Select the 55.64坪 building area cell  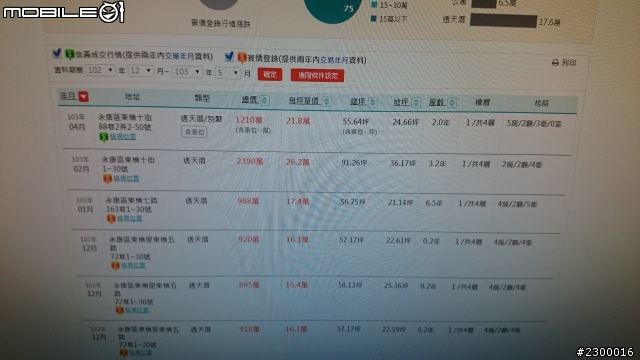356,122
